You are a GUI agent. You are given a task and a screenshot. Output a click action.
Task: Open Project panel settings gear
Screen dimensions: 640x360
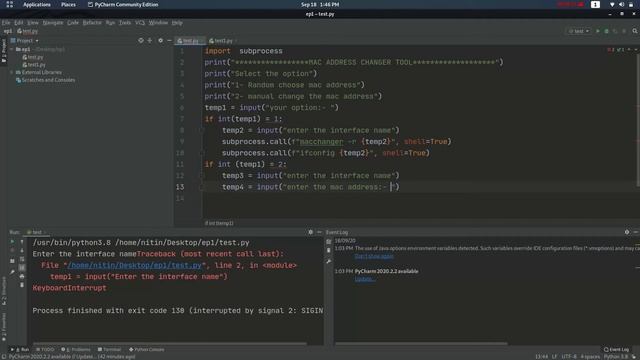point(160,40)
